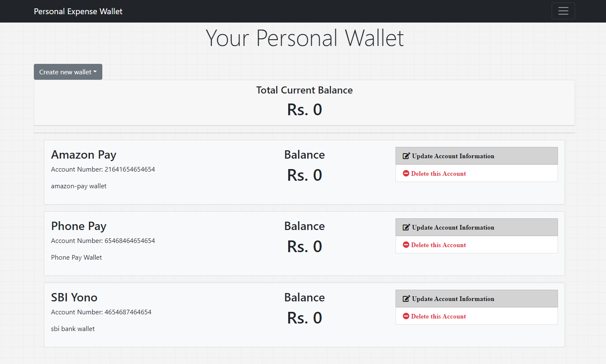Click the edit pencil icon for Amazon Pay

click(406, 156)
